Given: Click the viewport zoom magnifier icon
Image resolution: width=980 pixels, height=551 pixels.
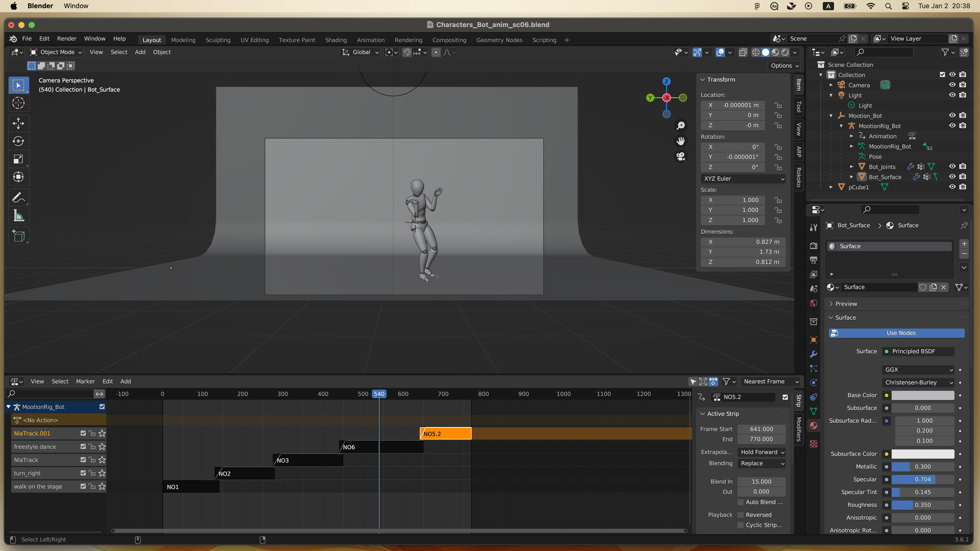Looking at the screenshot, I should click(x=681, y=126).
